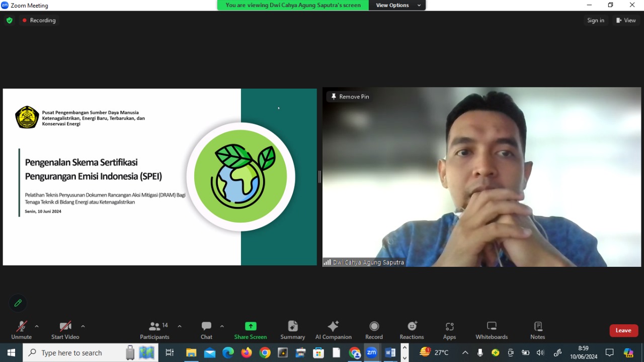Click the Sign in button
Viewport: 644px width, 362px height.
pyautogui.click(x=596, y=21)
